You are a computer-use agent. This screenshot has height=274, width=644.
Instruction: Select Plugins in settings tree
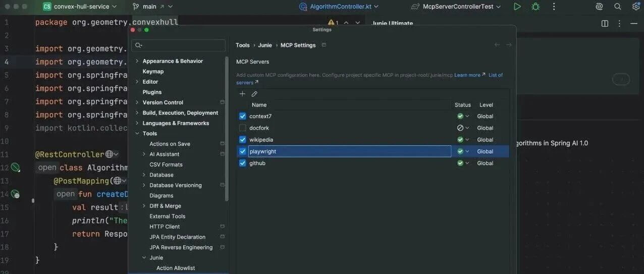click(152, 92)
